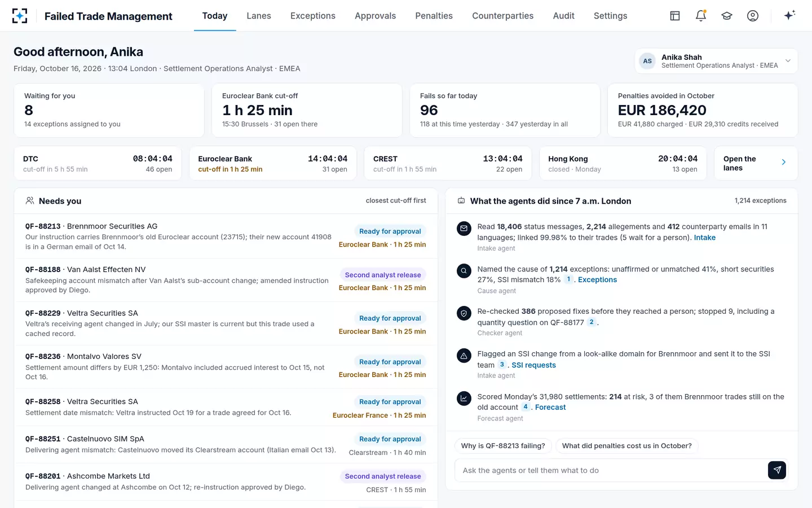Click the agents panel header icon
This screenshot has height=508, width=812.
tap(461, 200)
